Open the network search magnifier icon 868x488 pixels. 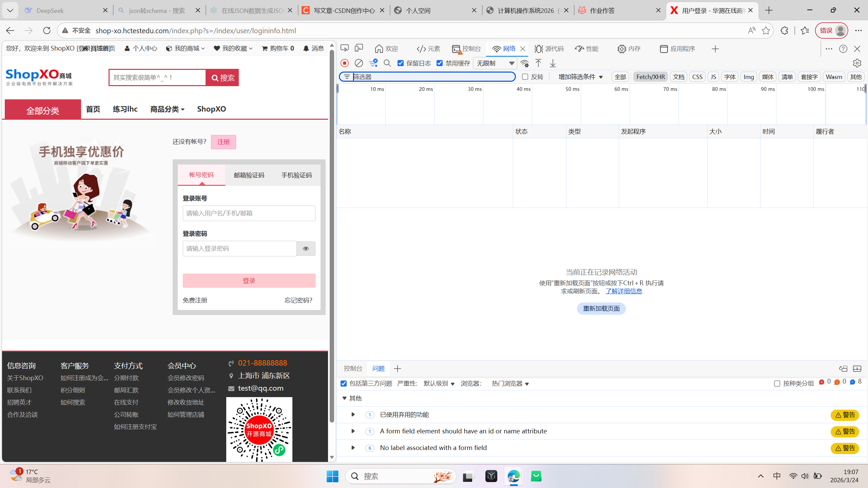[x=387, y=63]
